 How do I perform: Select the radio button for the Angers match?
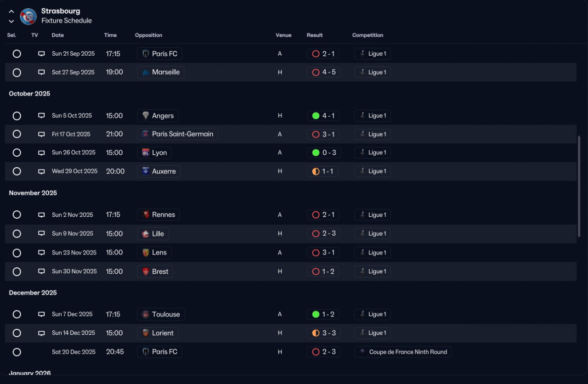tap(17, 116)
